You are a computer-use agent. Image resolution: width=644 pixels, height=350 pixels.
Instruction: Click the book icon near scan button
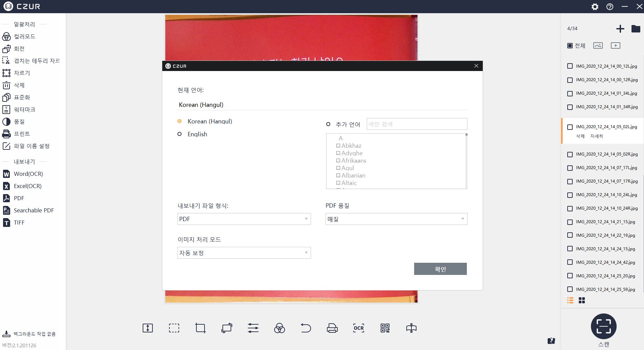point(551,341)
